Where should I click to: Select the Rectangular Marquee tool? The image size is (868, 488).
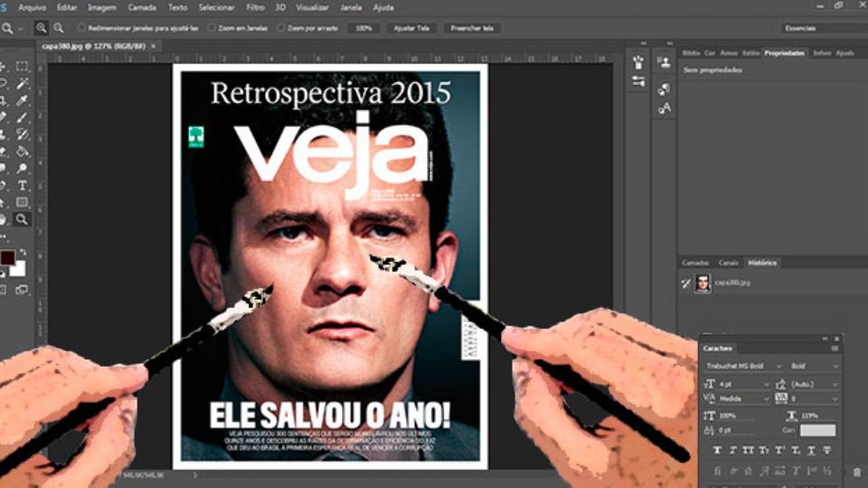coord(22,66)
